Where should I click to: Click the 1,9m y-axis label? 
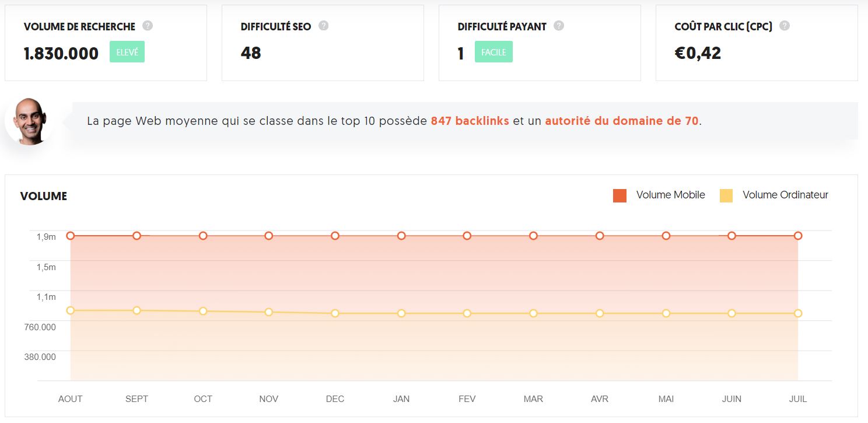coord(46,237)
